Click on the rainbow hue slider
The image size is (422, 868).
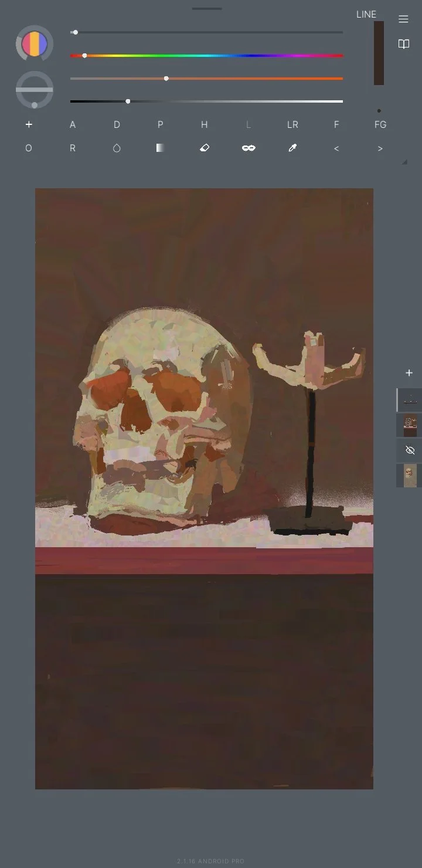point(206,56)
